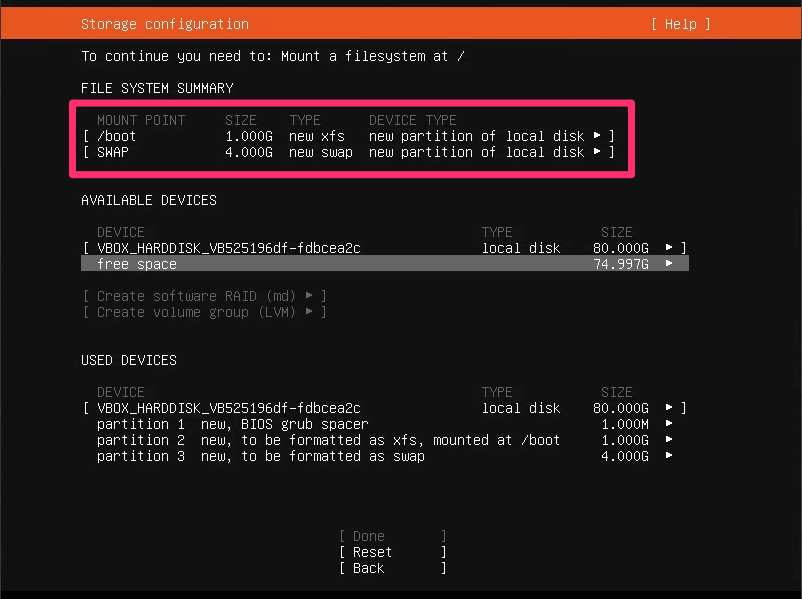Select partition 2 mounted at /boot
The height and width of the screenshot is (599, 802).
click(385, 440)
